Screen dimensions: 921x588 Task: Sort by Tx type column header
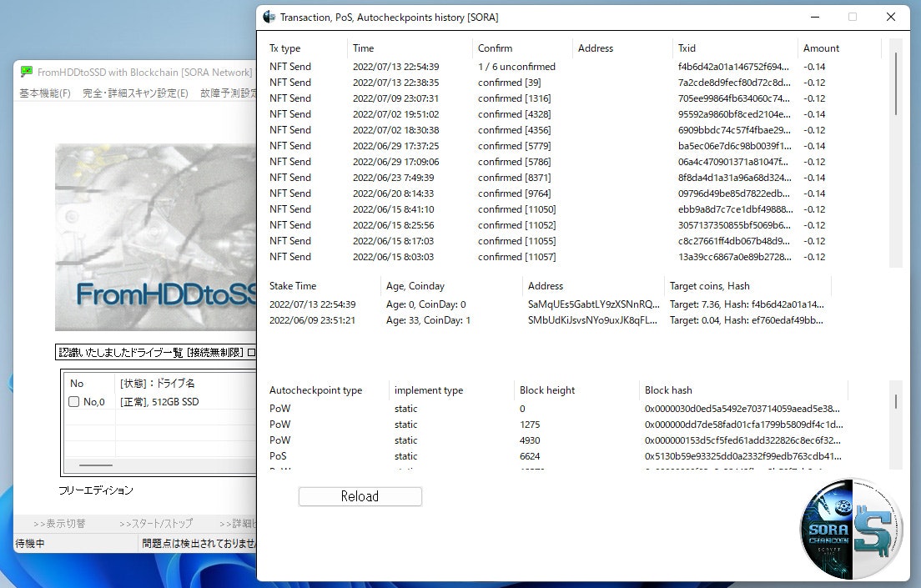coord(306,48)
